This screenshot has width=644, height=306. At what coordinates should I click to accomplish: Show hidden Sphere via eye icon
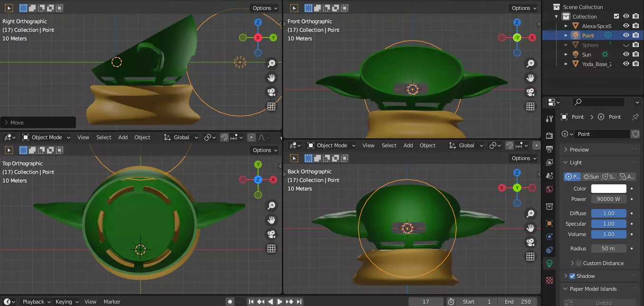626,45
